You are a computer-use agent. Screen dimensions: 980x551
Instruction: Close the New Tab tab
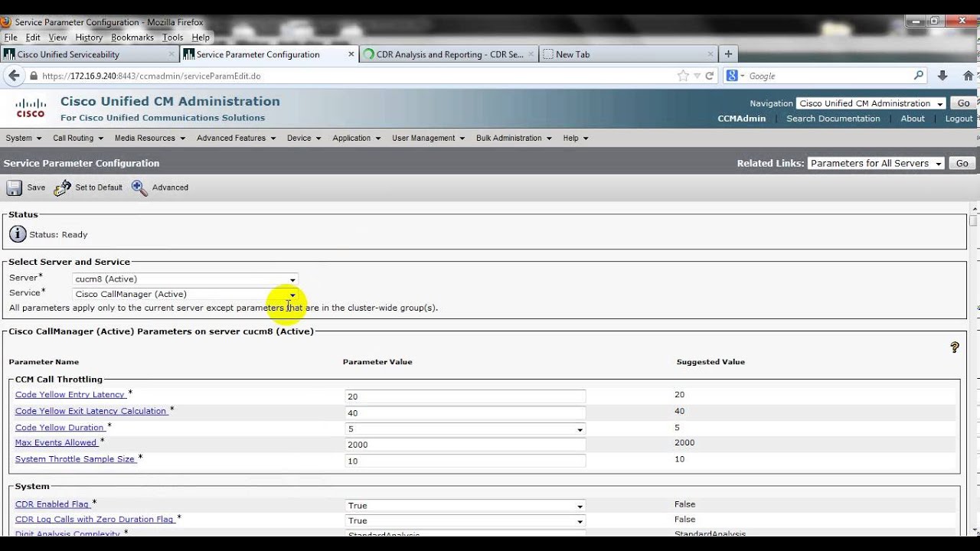tap(710, 54)
